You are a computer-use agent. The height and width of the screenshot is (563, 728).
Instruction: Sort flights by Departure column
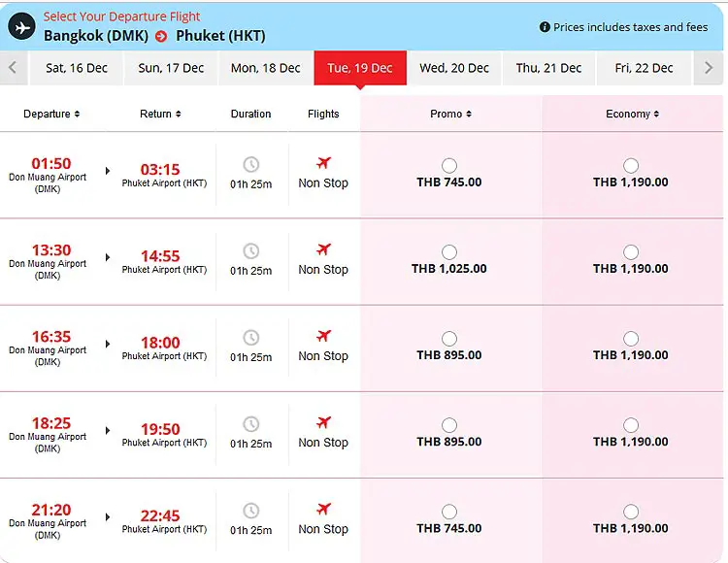51,114
